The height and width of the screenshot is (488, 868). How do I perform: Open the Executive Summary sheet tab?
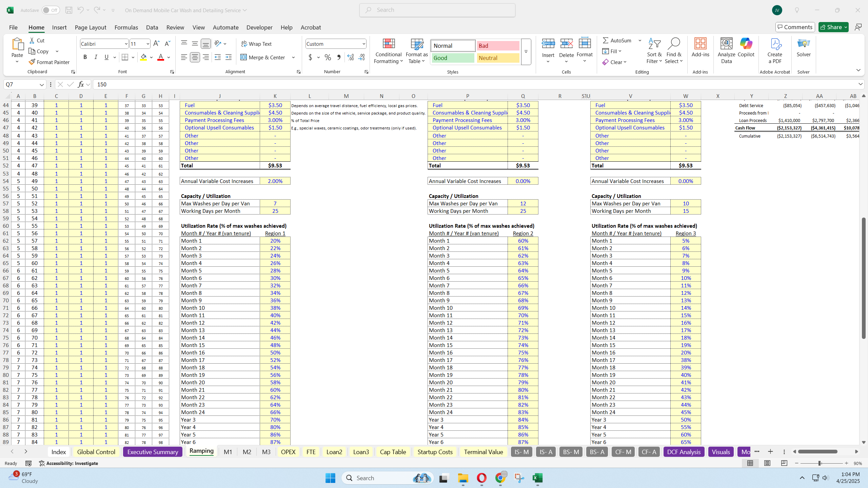[x=152, y=451]
